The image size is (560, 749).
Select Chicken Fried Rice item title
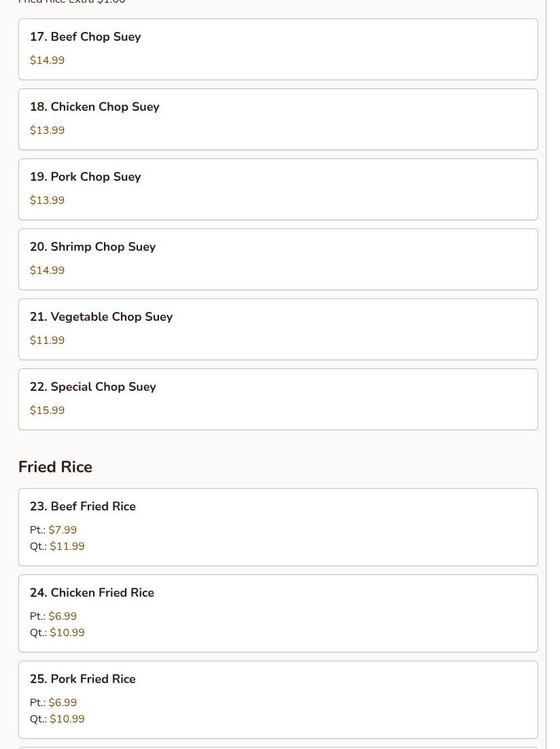coord(92,593)
